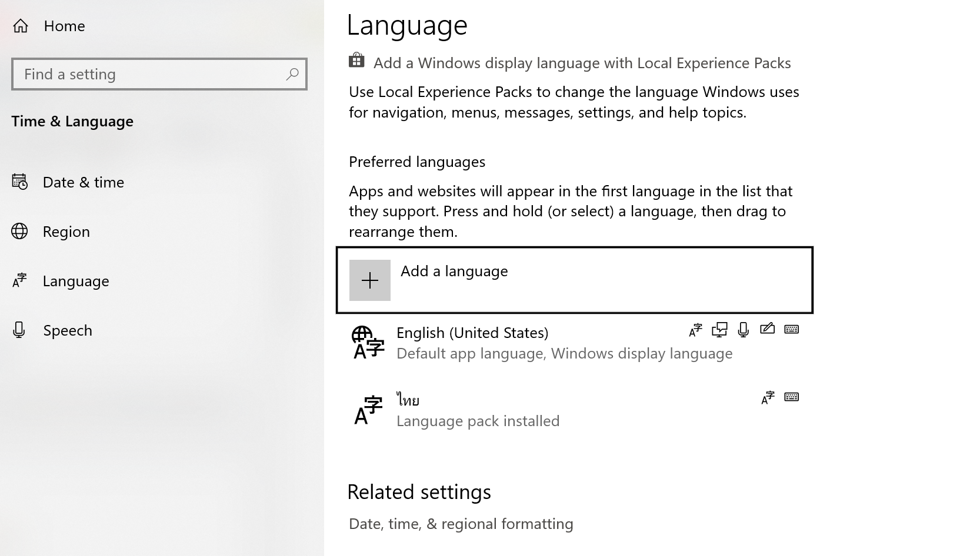Open Region settings
The height and width of the screenshot is (556, 980).
pyautogui.click(x=66, y=232)
